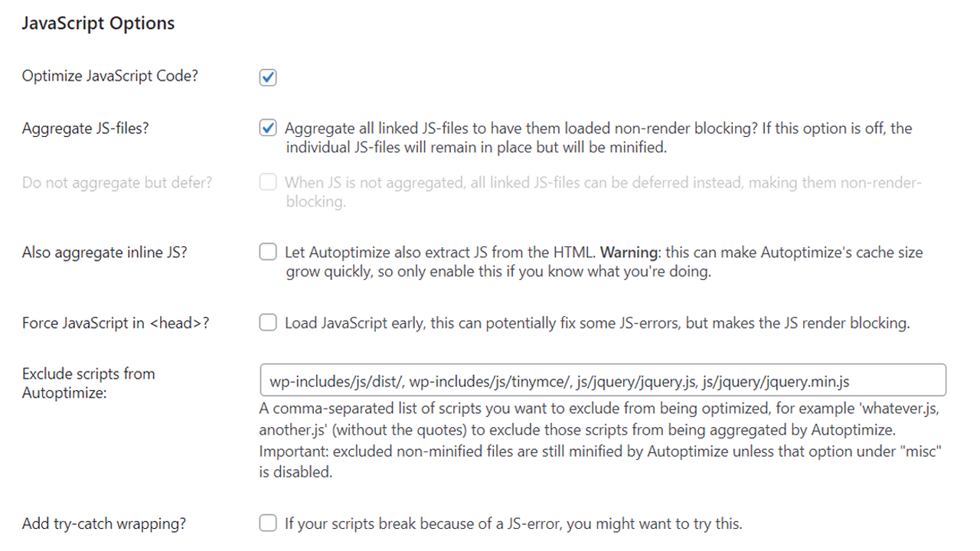
Task: Enable the try-catch wrapping checkbox
Action: tap(268, 523)
